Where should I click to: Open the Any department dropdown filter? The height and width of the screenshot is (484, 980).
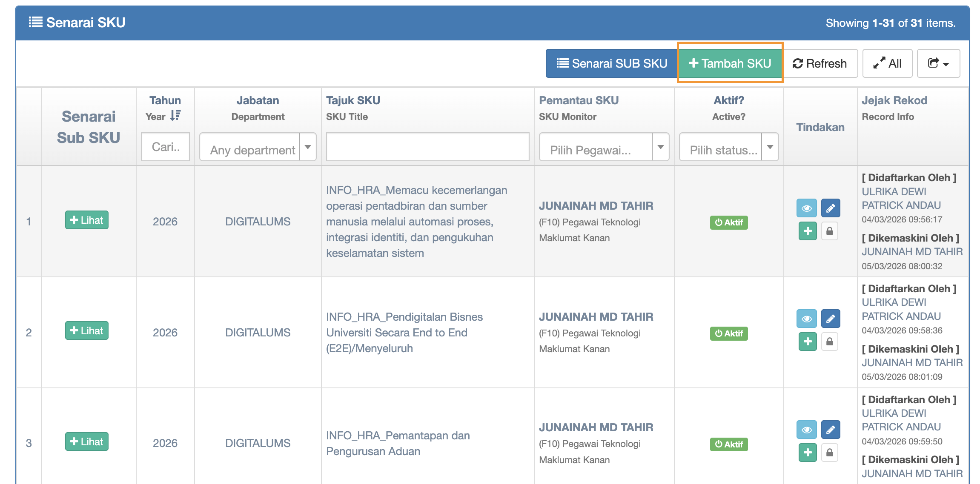click(258, 147)
